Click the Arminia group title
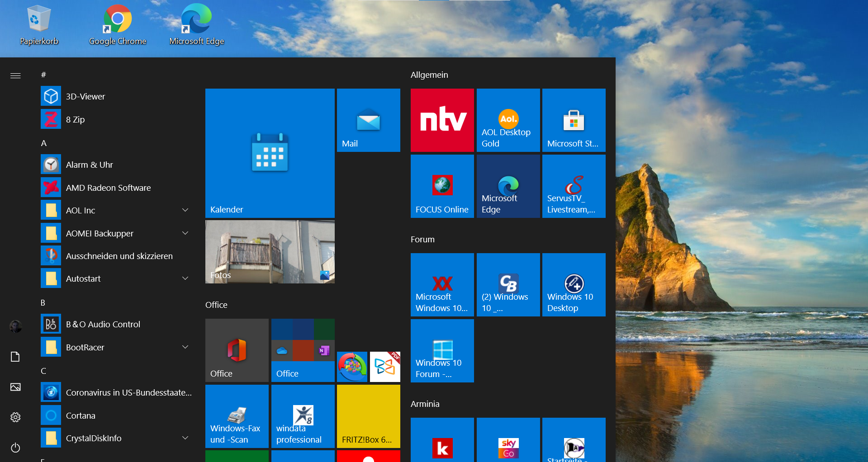 click(425, 404)
